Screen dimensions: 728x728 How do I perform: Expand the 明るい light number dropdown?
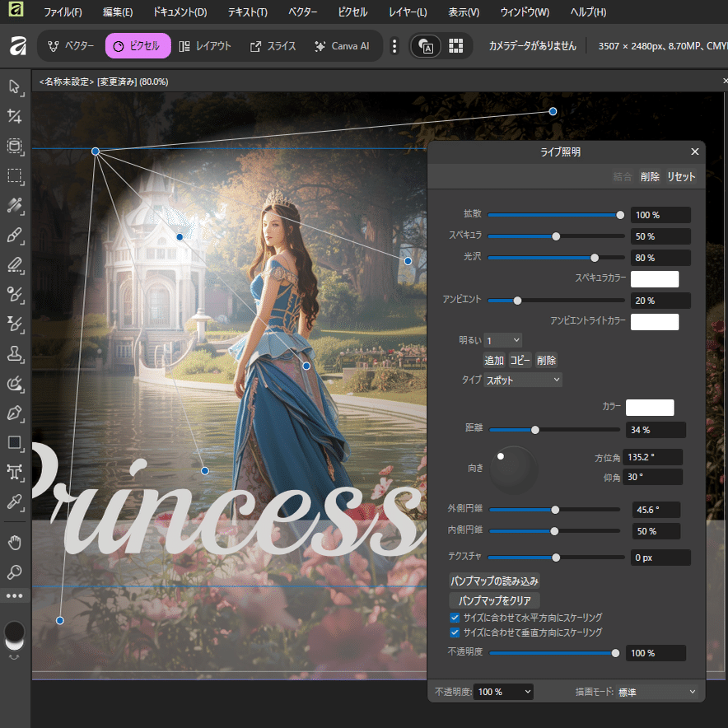pos(503,340)
